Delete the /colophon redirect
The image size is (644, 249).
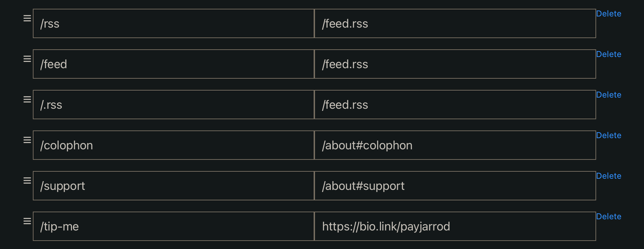tap(608, 135)
